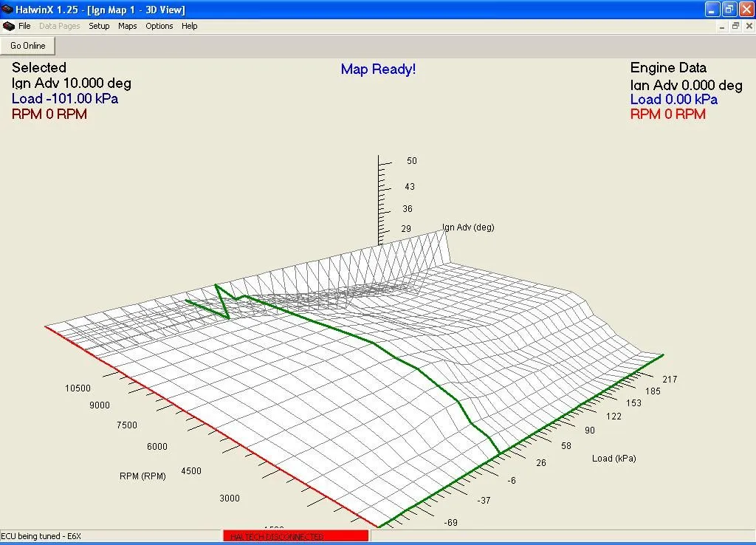
Task: Open the Setup menu
Action: click(99, 26)
